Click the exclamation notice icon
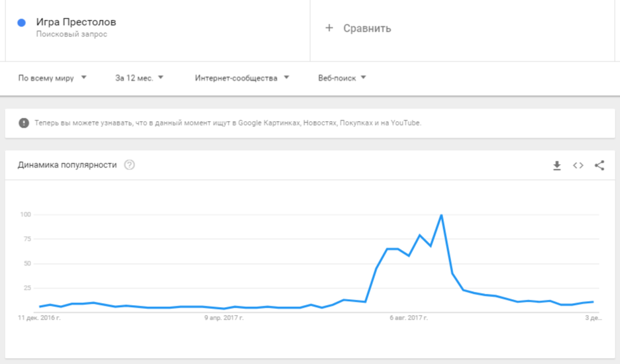This screenshot has height=364, width=620. [x=24, y=123]
